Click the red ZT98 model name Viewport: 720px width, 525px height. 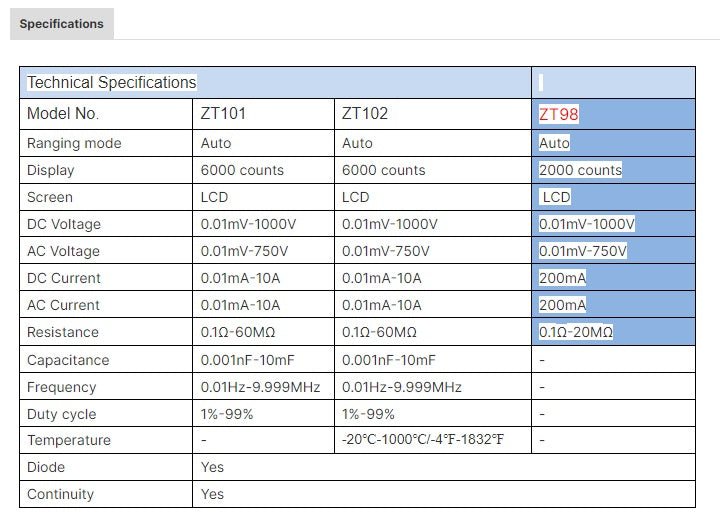pos(558,114)
